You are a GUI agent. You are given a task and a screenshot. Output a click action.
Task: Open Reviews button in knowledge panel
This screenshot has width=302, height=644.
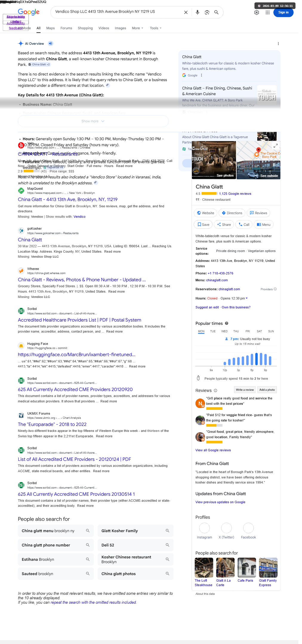point(258,213)
